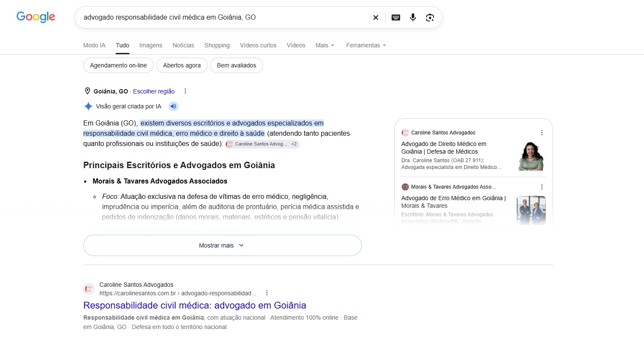Click Morais & Tavares Advogados Associados bullet
The height and width of the screenshot is (338, 644).
pos(160,181)
